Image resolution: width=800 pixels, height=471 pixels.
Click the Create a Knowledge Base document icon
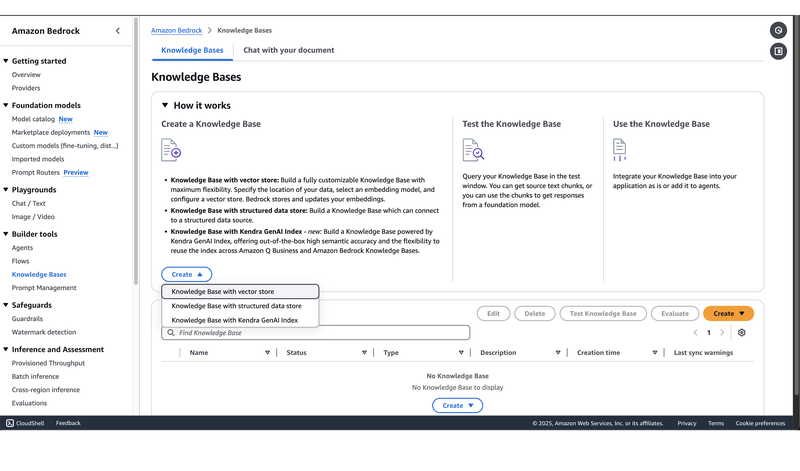click(x=171, y=150)
